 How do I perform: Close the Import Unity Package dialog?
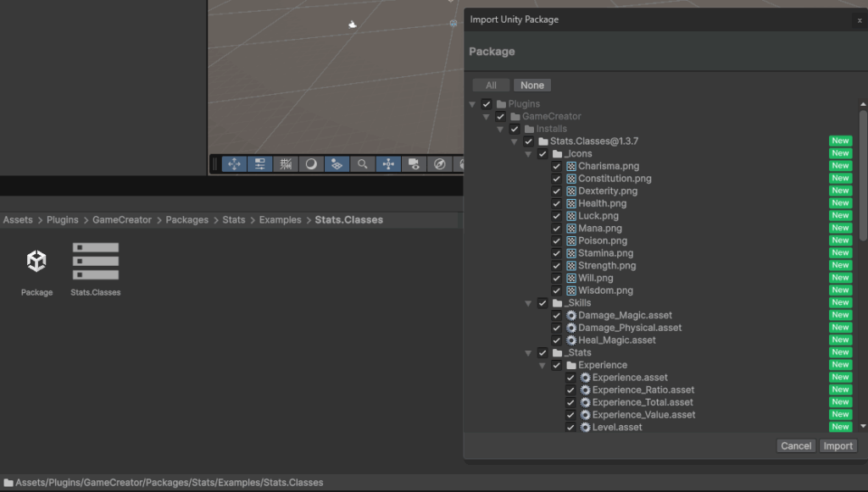[x=860, y=20]
